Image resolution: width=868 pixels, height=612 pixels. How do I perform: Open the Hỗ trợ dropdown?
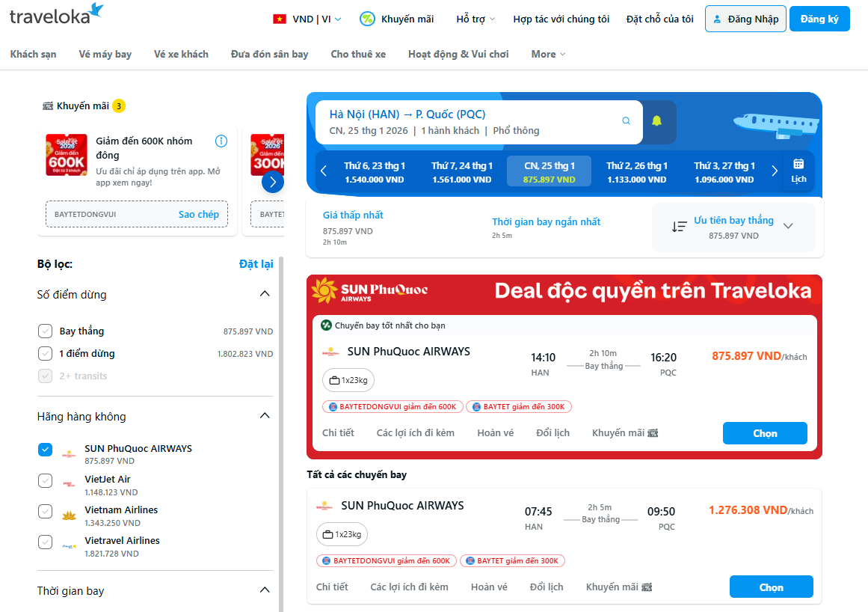pyautogui.click(x=474, y=19)
